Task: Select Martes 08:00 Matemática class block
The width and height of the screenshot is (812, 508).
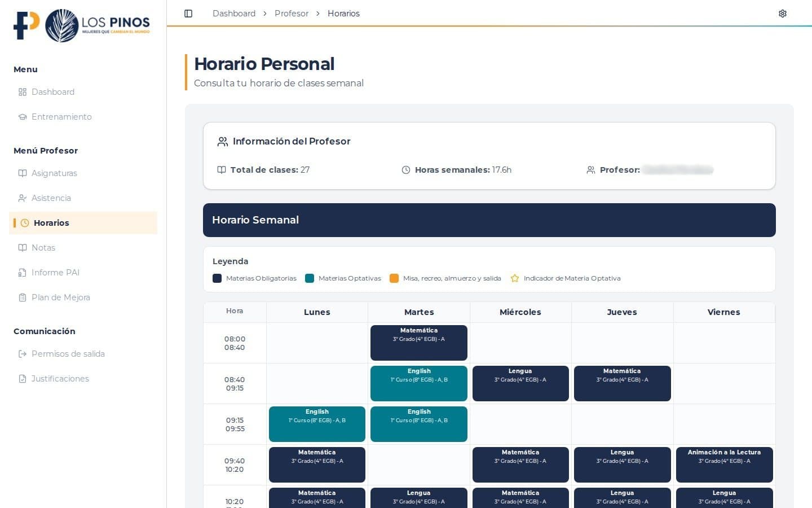Action: tap(419, 343)
